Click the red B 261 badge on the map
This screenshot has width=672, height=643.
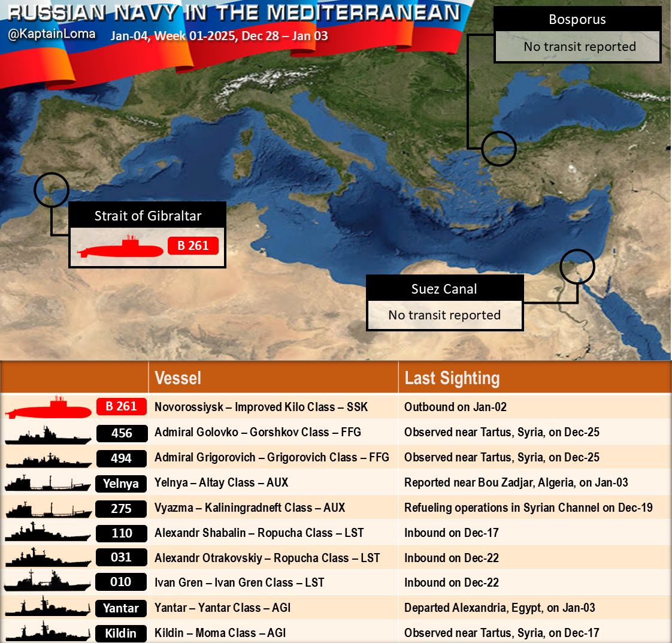(193, 246)
